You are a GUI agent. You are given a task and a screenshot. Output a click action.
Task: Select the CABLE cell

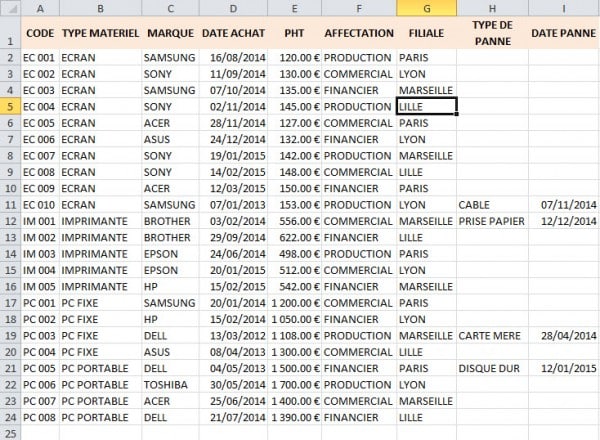pyautogui.click(x=476, y=204)
